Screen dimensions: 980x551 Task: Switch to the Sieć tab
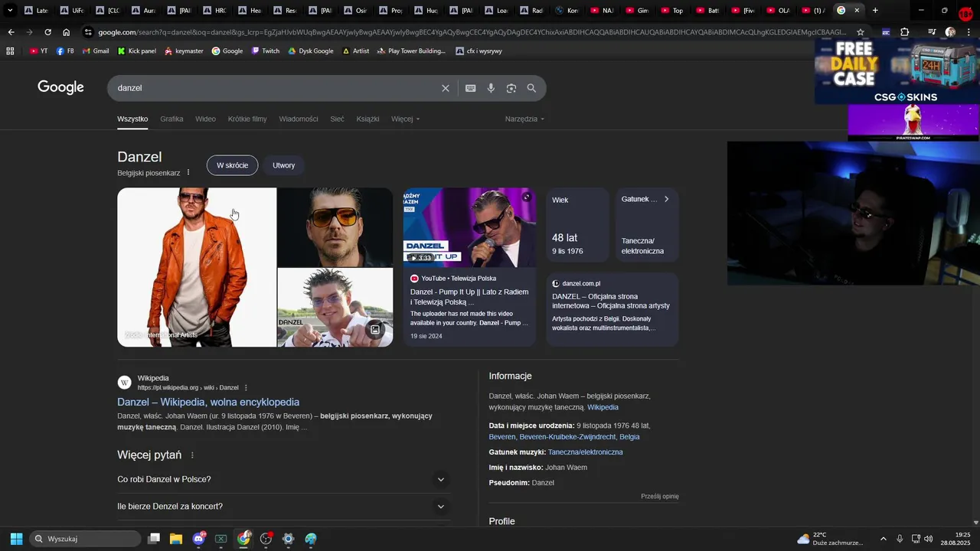click(x=337, y=119)
